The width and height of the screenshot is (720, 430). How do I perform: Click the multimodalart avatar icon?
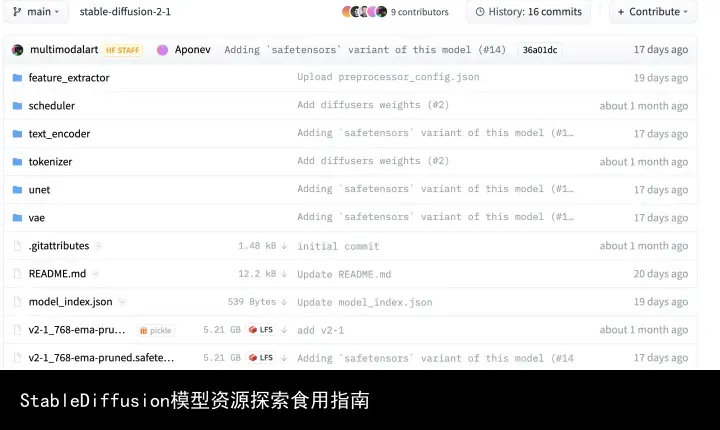click(x=17, y=50)
